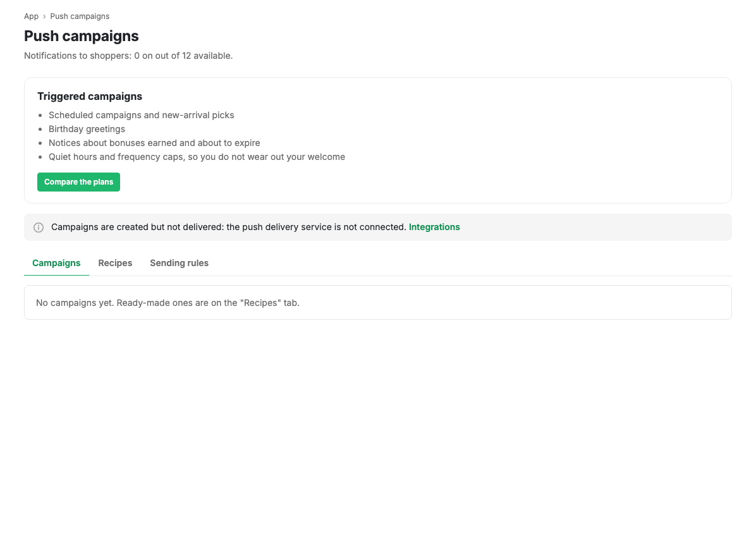The width and height of the screenshot is (756, 536).
Task: Click the Push campaigns breadcrumb item
Action: 80,16
